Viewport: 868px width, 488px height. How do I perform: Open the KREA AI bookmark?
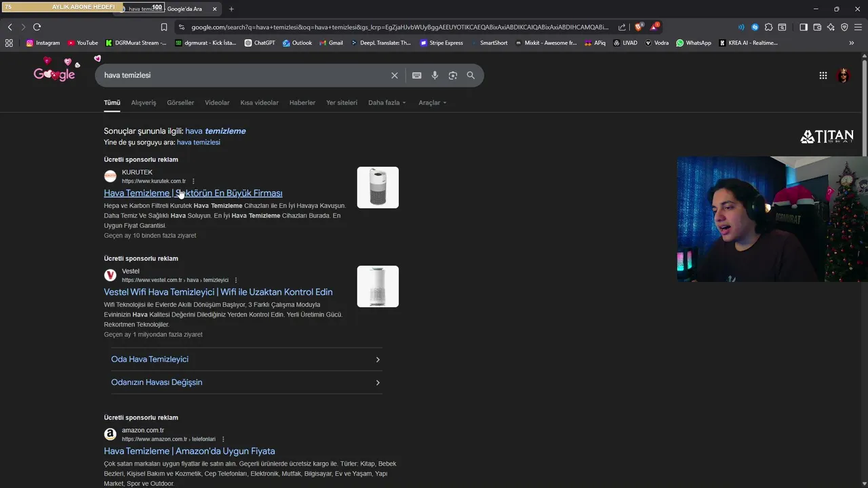tap(748, 43)
